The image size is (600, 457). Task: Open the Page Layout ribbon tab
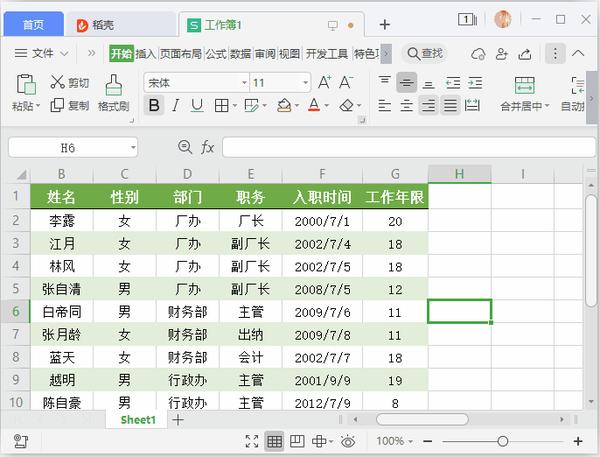pos(180,54)
